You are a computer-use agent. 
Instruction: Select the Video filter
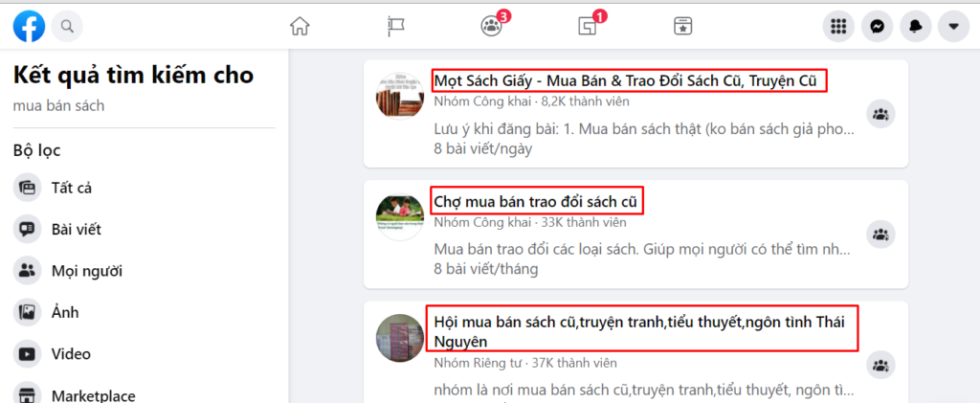(144, 354)
